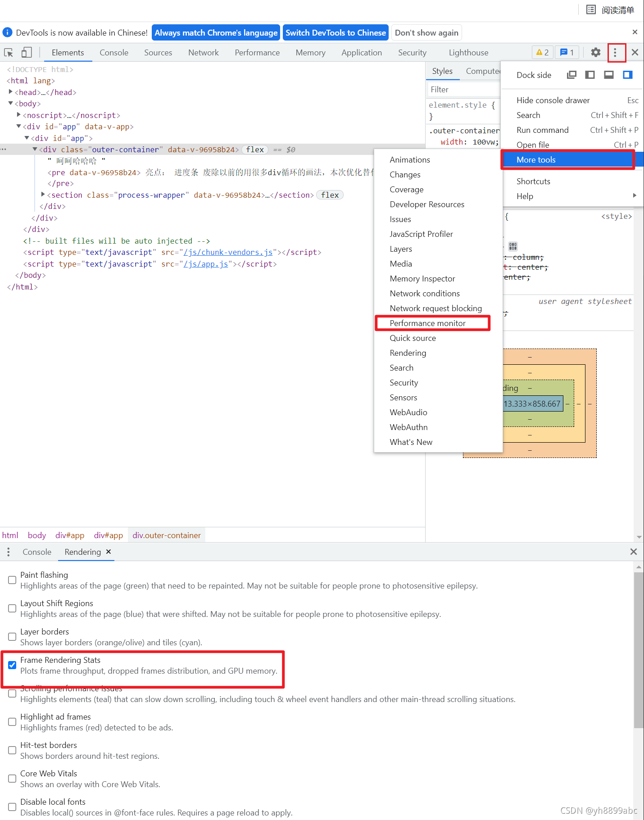Open the Network tab
The width and height of the screenshot is (644, 820).
(x=204, y=53)
